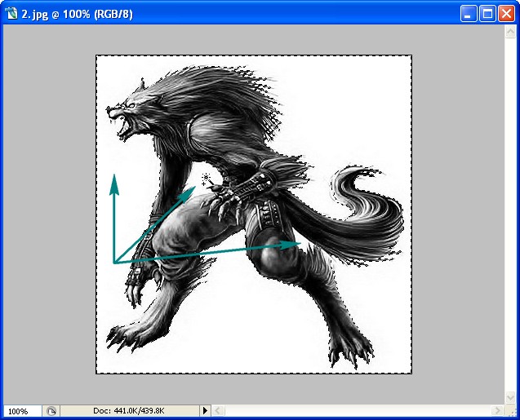Click the window resize grip in the corner
Screen dimensions: 520x420
[511, 411]
